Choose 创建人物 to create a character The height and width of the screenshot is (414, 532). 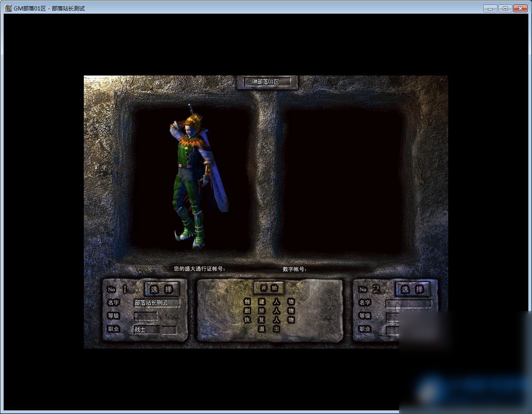point(269,302)
